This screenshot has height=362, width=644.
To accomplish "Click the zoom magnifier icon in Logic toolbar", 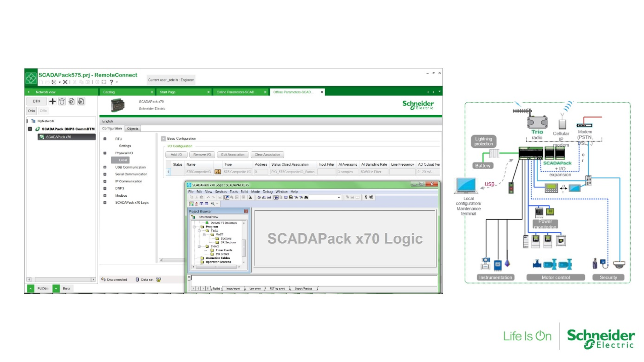I will pos(213,204).
